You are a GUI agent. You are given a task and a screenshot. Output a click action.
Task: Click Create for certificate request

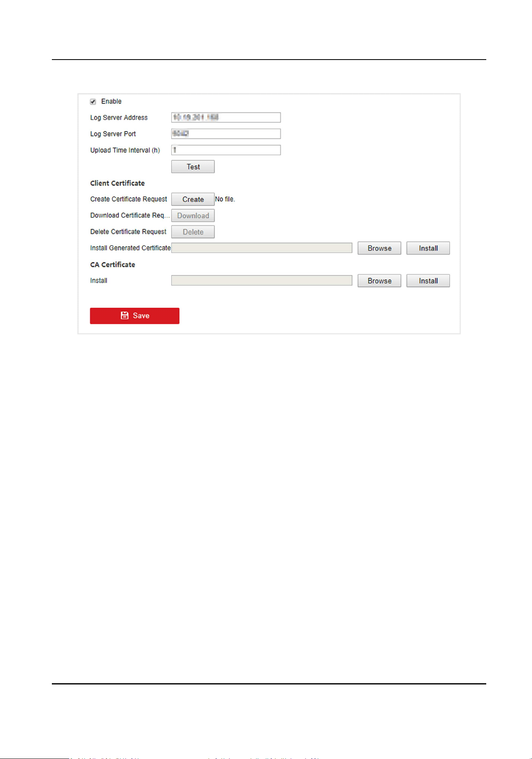pyautogui.click(x=193, y=199)
